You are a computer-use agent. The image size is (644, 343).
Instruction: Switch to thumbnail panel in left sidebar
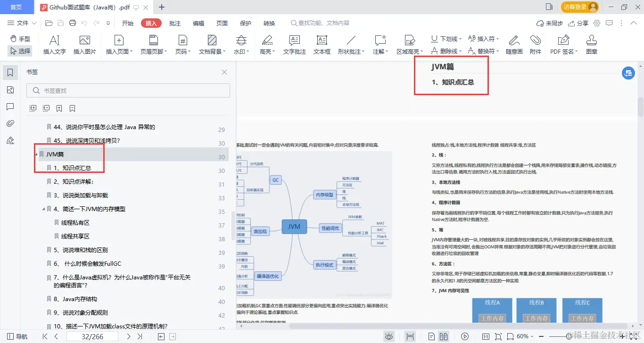(10, 90)
